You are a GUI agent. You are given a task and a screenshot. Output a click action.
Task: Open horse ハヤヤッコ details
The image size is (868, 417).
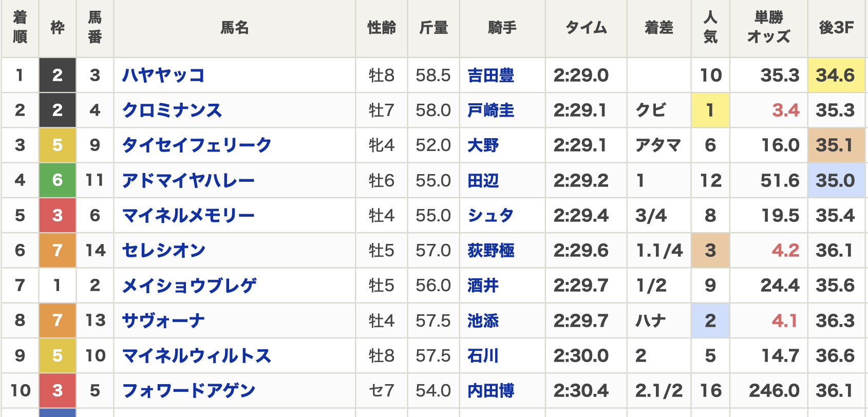click(163, 75)
